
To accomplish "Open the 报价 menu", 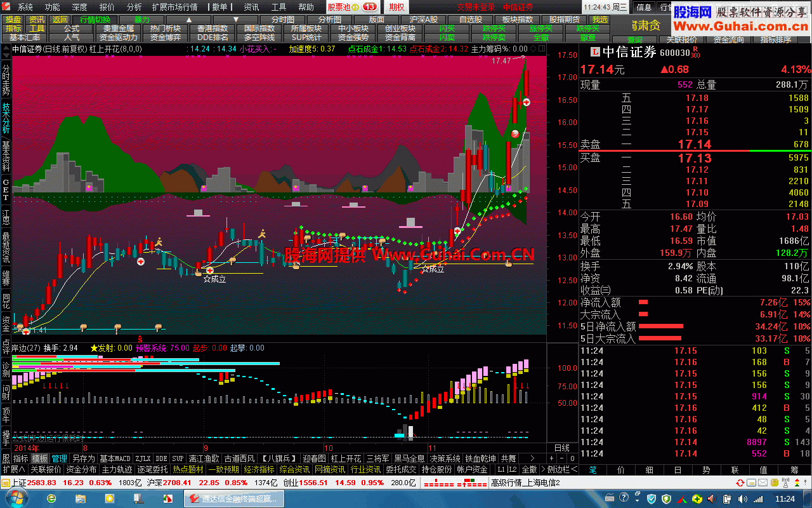I will click(107, 7).
